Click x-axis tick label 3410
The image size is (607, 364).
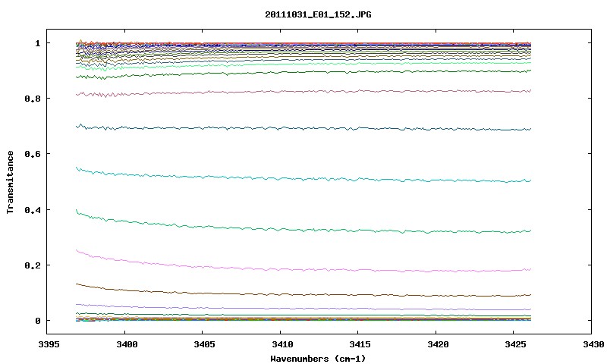[282, 344]
